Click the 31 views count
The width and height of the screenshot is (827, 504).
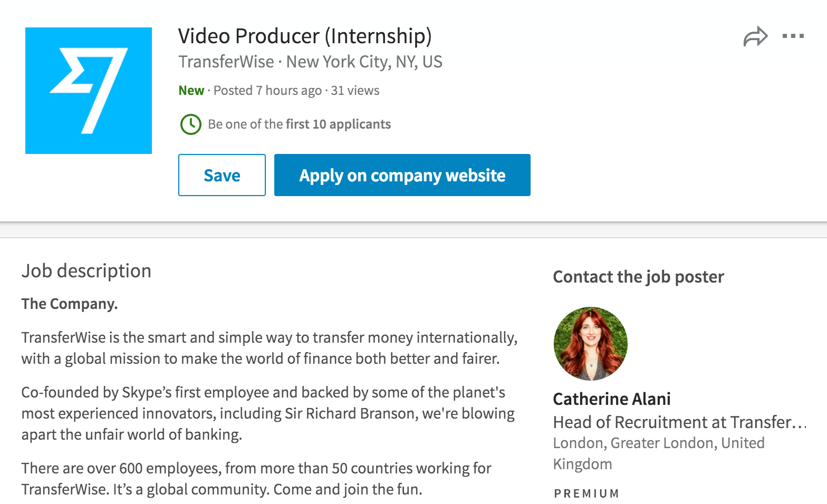(x=355, y=91)
